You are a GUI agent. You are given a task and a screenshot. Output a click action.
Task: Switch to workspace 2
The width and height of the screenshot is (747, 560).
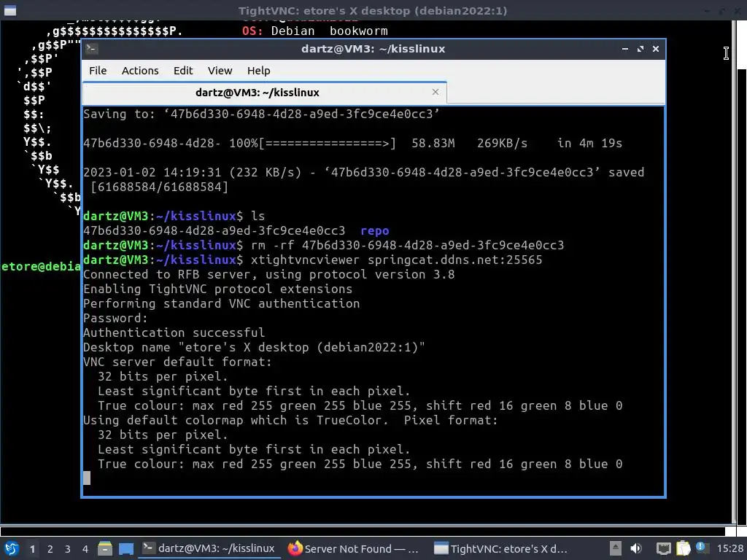click(50, 549)
